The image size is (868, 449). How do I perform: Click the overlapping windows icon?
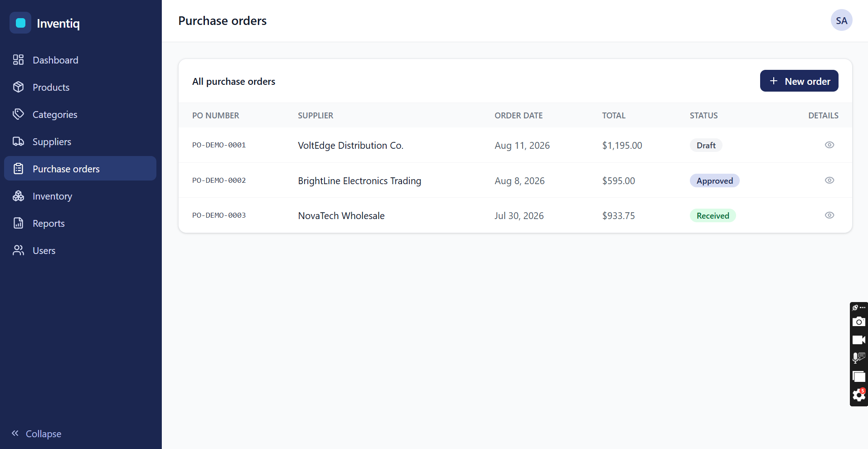pos(858,376)
